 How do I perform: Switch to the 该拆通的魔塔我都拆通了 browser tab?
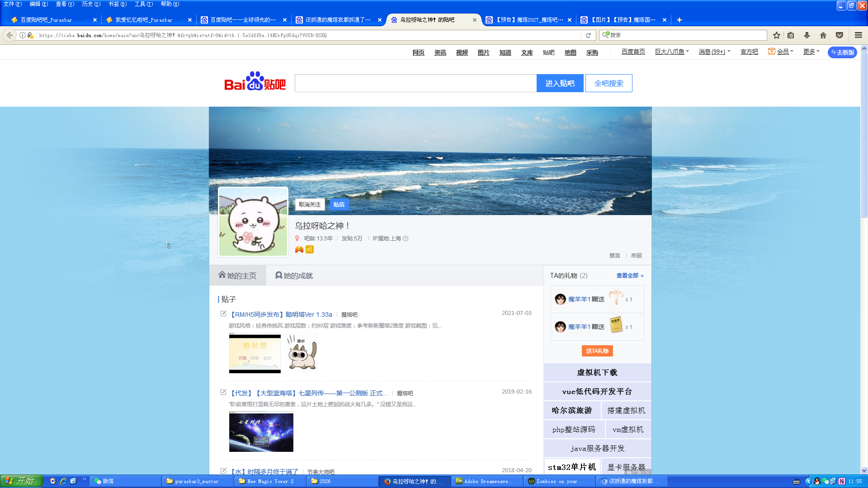coord(338,20)
